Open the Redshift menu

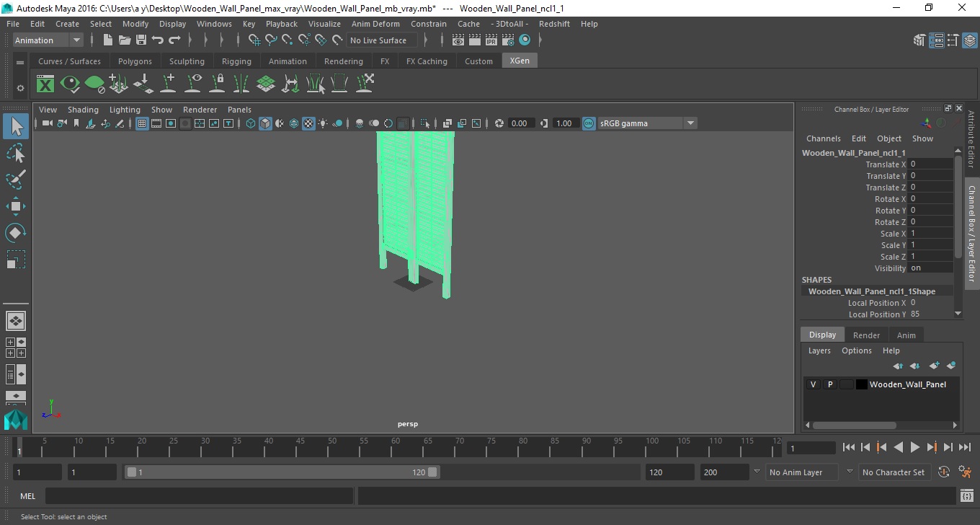click(x=554, y=24)
